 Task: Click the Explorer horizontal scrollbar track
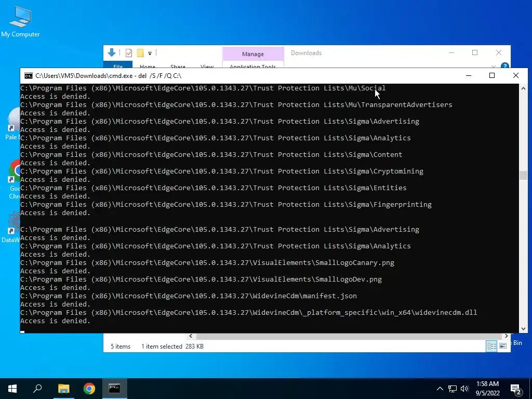tap(349, 336)
